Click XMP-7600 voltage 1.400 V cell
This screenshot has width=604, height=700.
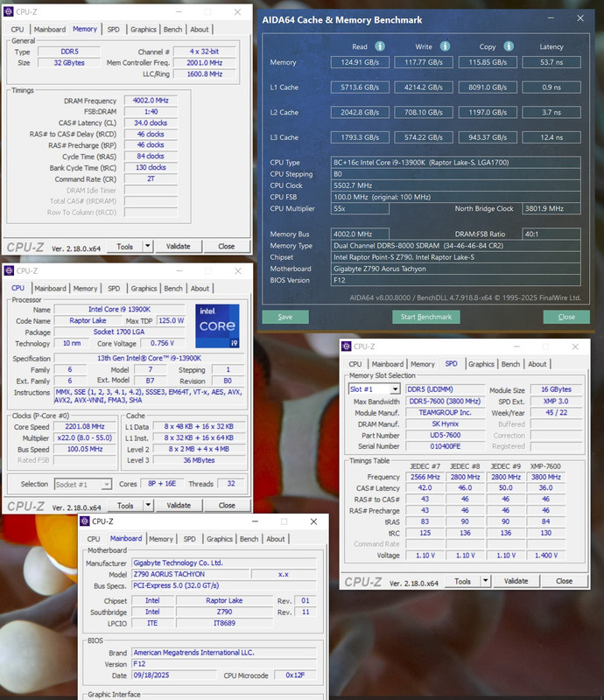coord(546,556)
